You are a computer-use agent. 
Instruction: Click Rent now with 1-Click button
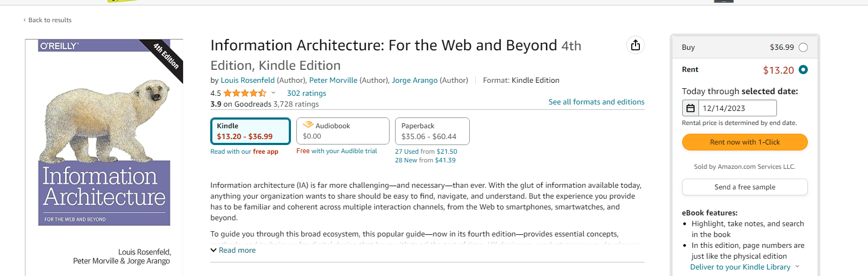744,142
